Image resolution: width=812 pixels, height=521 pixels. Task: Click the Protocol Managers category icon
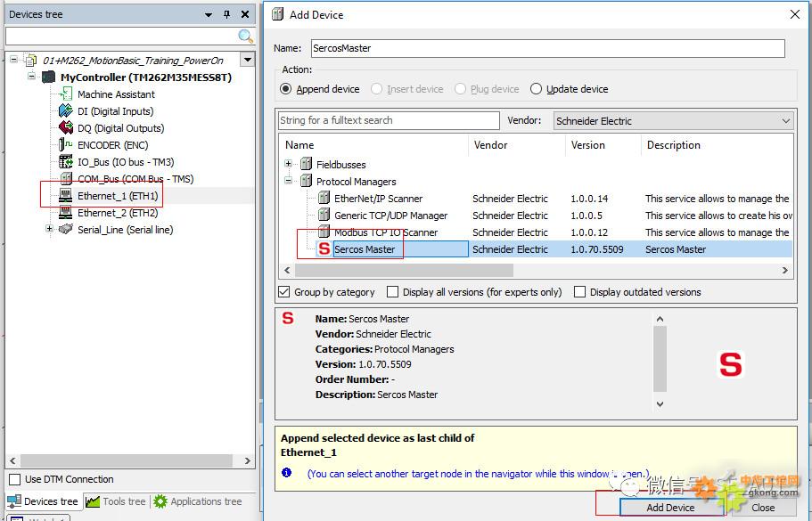pyautogui.click(x=307, y=181)
